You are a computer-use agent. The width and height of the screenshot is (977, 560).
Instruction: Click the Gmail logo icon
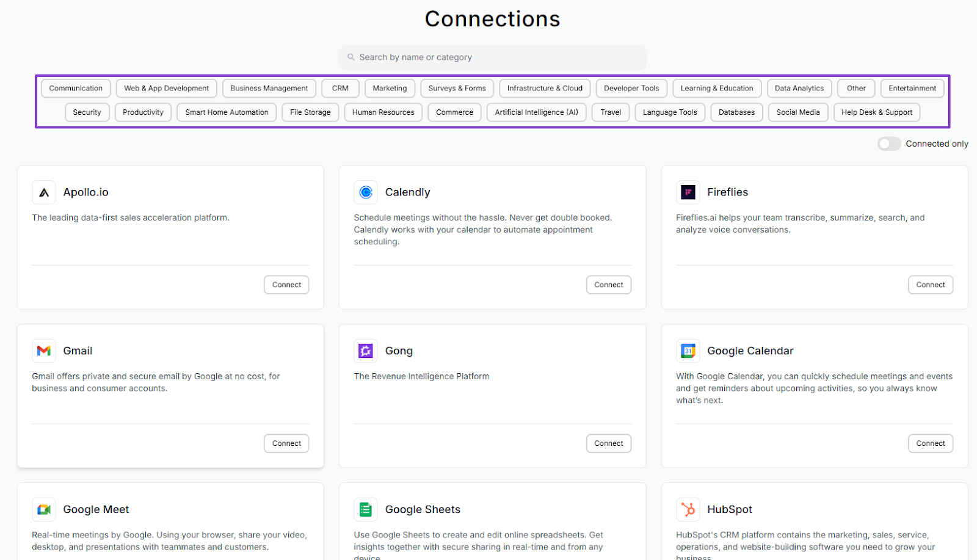(44, 351)
